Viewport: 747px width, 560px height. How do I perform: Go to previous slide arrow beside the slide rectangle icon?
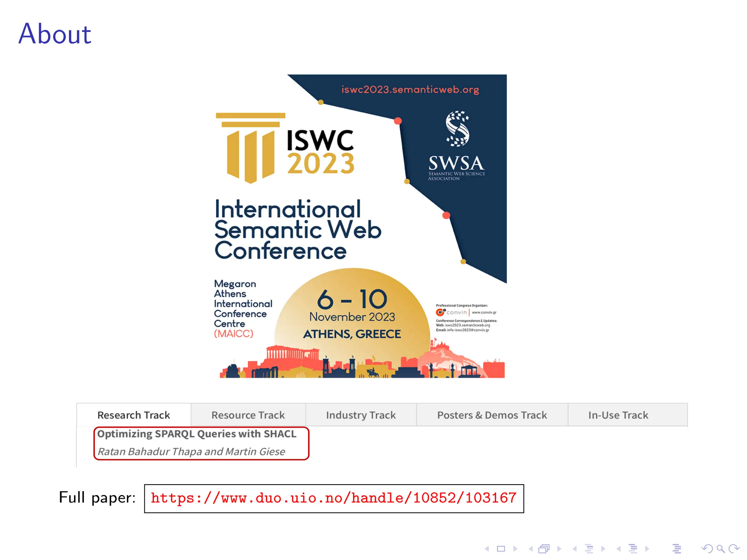click(x=487, y=549)
